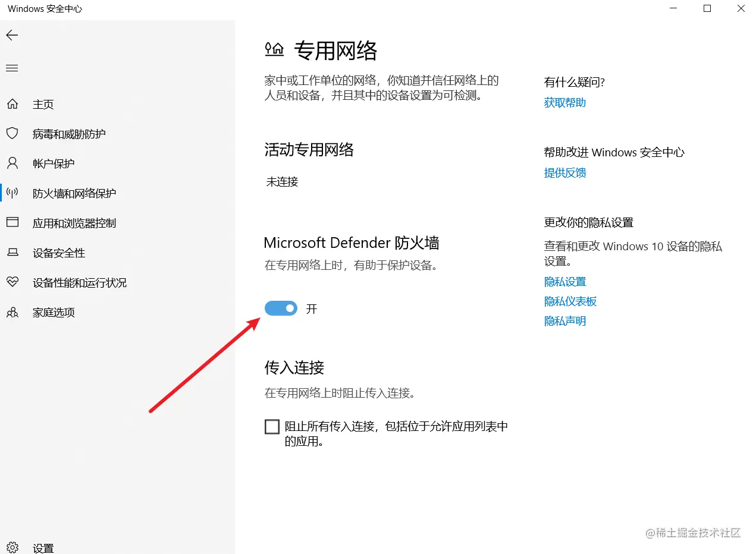Open 病毒和威胁防护 page
756x554 pixels.
(x=69, y=134)
